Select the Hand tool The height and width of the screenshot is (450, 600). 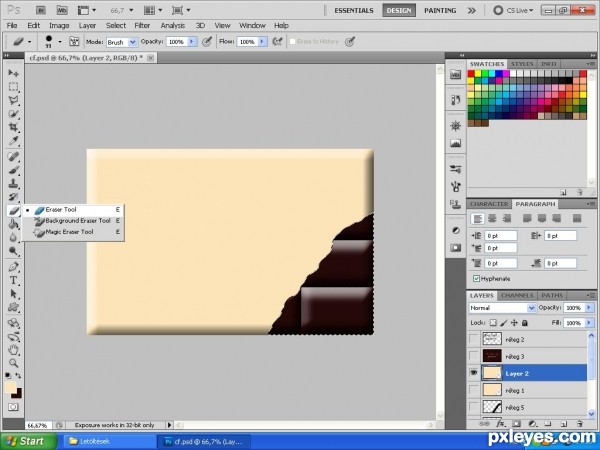(x=13, y=350)
